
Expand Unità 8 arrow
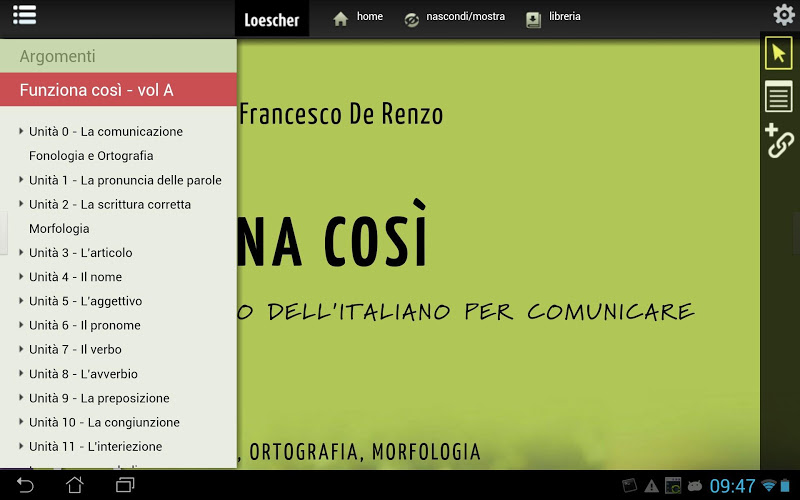pyautogui.click(x=21, y=373)
